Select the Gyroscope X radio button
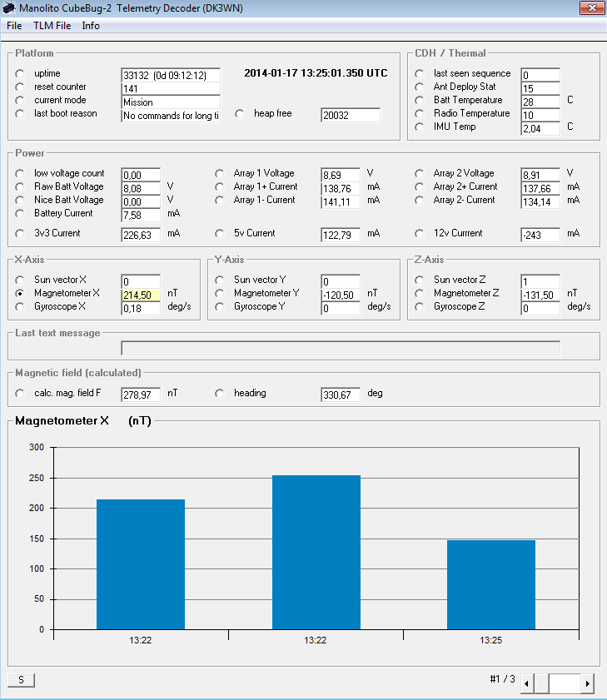Screen dimensions: 607x700 pos(20,307)
